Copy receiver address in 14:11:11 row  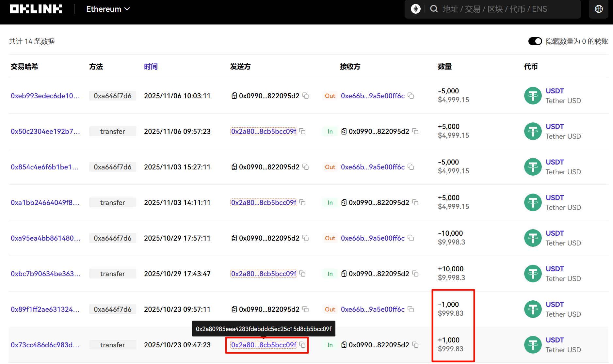pos(415,202)
